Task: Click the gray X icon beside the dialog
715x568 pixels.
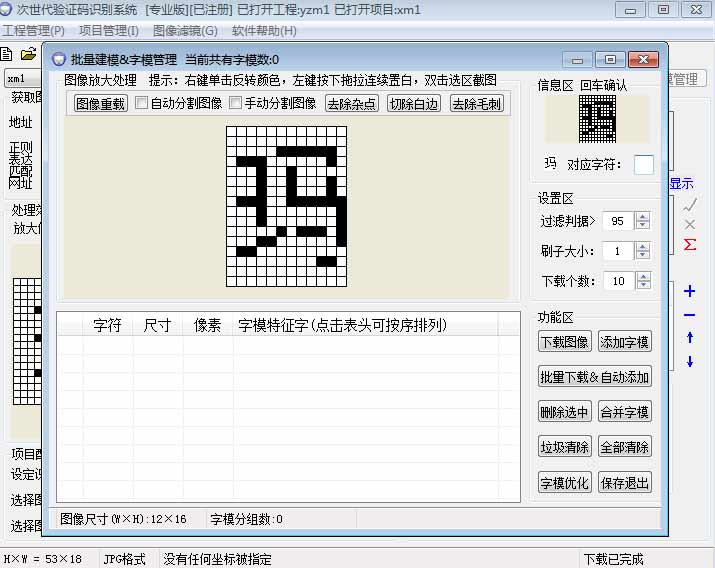Action: [x=689, y=224]
